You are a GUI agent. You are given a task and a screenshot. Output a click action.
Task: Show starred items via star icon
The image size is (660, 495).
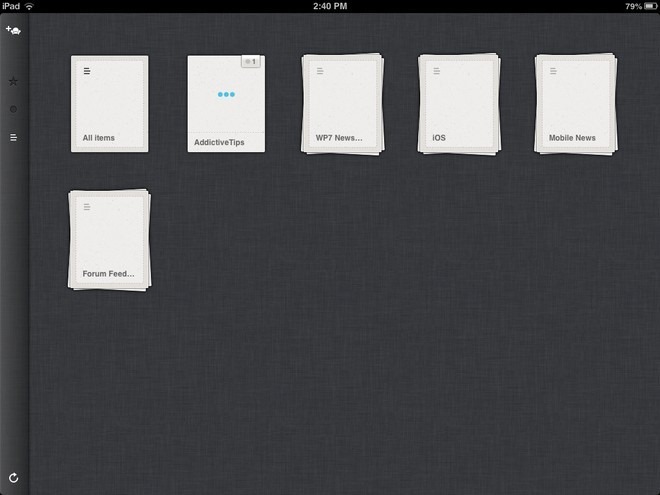tap(13, 81)
